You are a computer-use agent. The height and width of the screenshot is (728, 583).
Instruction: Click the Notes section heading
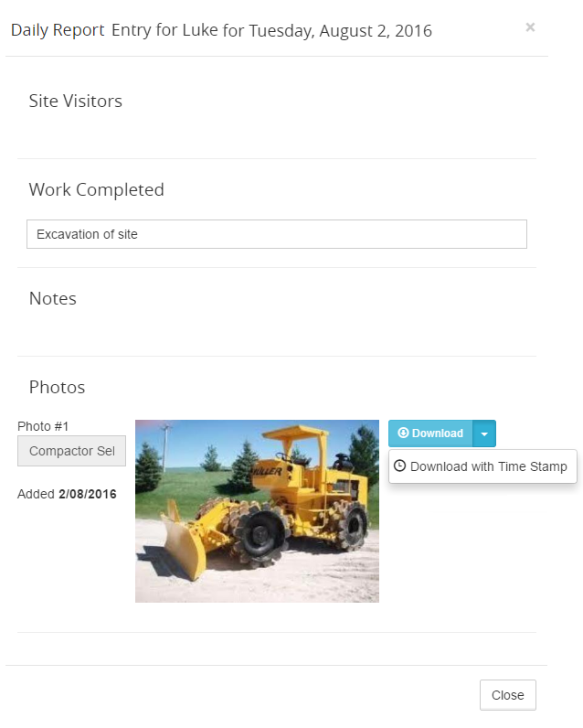point(53,298)
